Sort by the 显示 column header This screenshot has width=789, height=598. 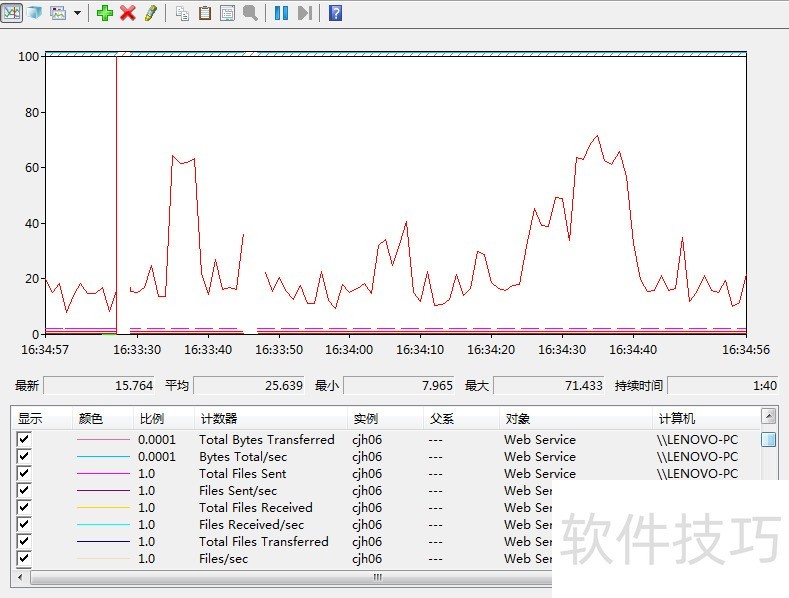click(42, 418)
